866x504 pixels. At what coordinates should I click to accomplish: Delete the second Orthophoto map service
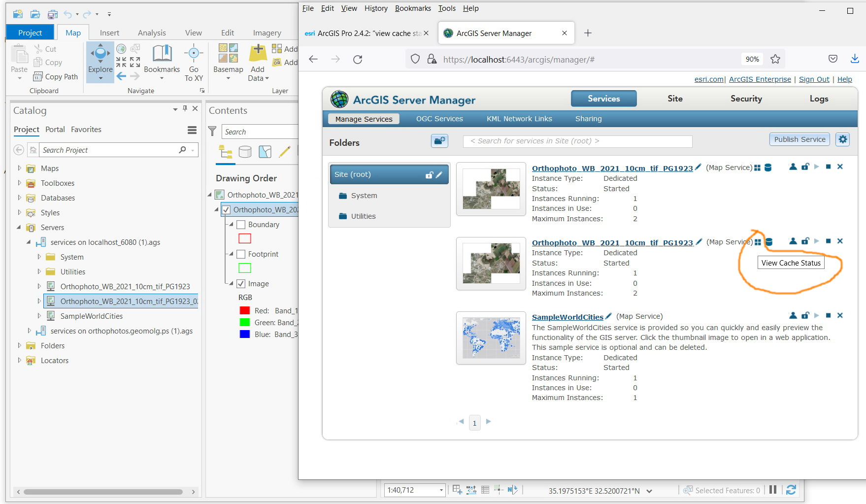pyautogui.click(x=840, y=241)
